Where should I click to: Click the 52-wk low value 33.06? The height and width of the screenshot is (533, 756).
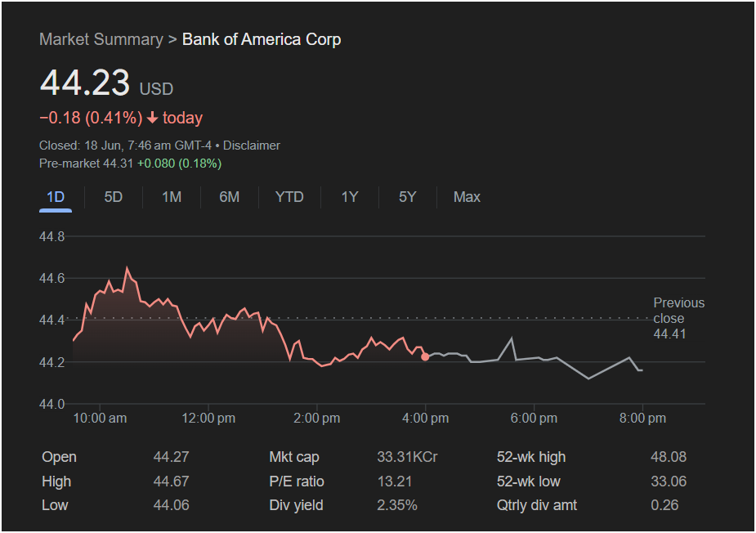669,481
